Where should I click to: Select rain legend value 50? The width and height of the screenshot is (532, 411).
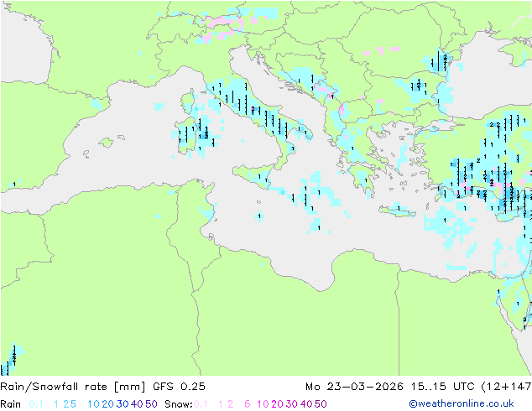coord(151,404)
